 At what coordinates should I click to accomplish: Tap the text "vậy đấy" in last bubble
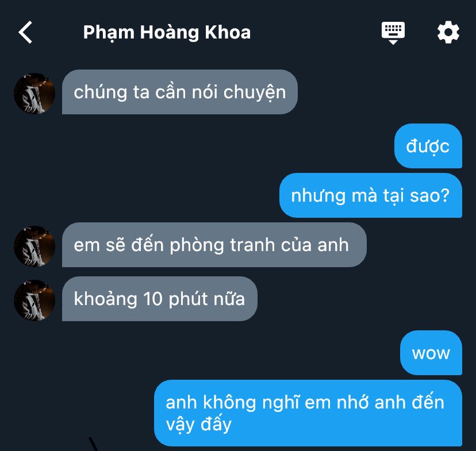(x=199, y=424)
